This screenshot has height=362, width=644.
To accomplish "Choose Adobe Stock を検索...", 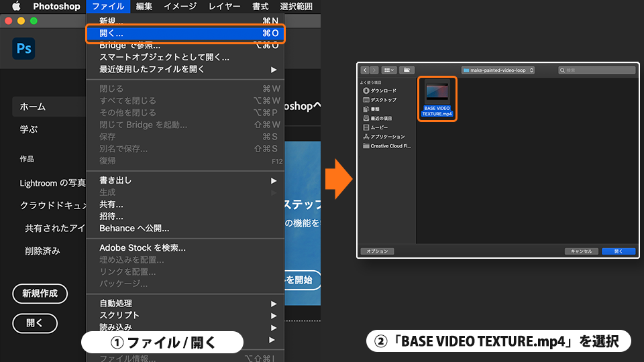I will [185, 248].
